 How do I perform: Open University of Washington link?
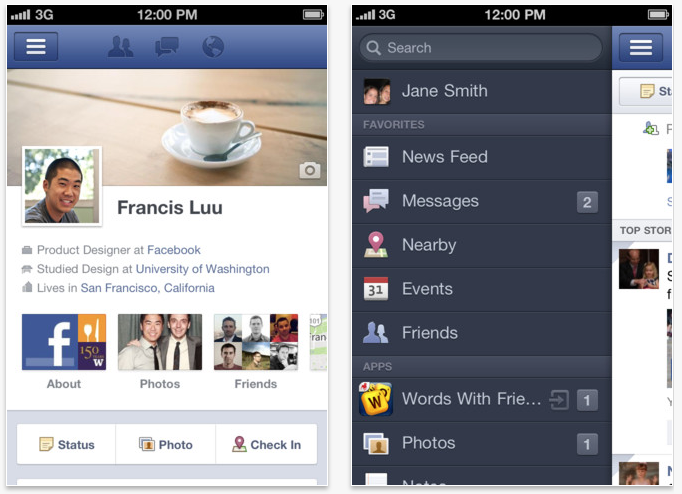(203, 269)
